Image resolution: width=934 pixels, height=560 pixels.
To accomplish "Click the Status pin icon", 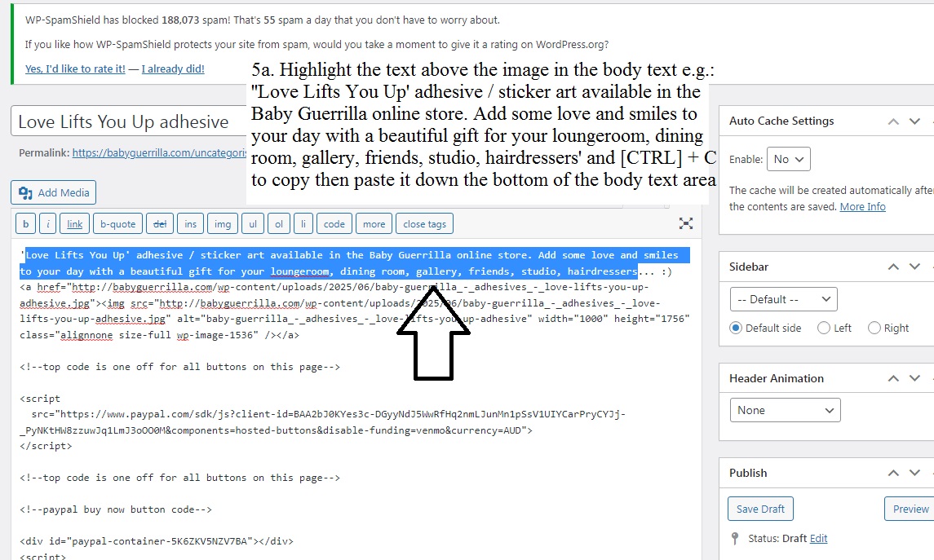I will click(735, 539).
